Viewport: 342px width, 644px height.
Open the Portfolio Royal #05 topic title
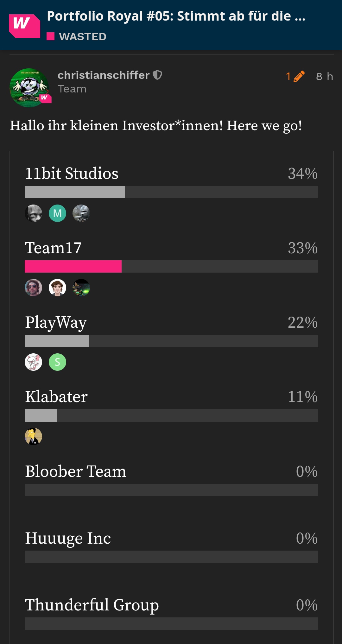(x=176, y=16)
